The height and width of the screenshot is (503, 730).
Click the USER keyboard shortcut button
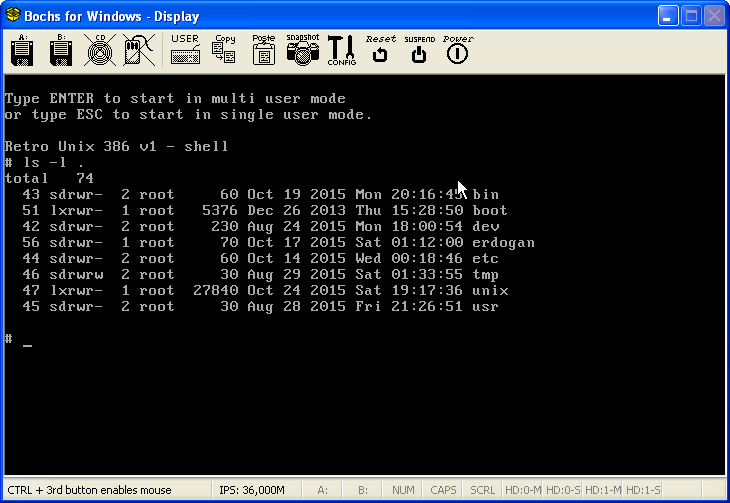coord(185,50)
